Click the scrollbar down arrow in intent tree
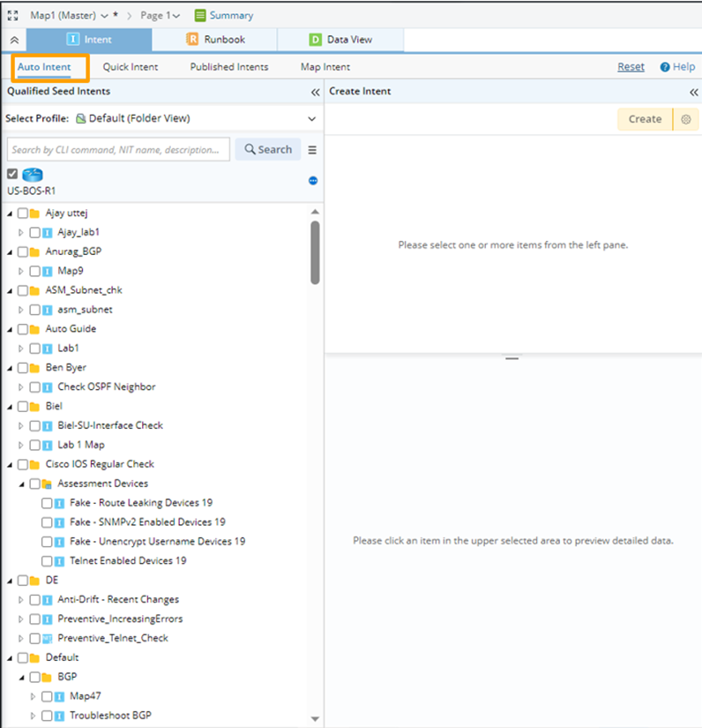Viewport: 702px width, 728px height. point(315,718)
